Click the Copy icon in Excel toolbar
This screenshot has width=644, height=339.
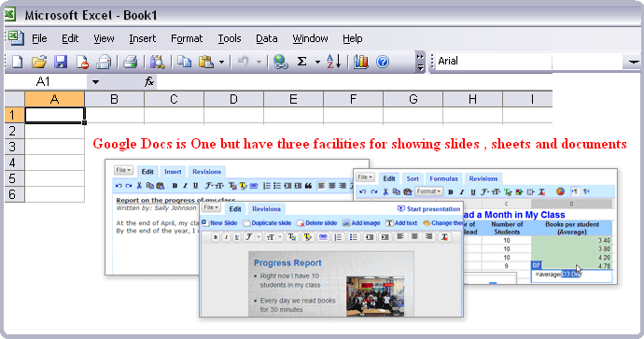pyautogui.click(x=185, y=62)
